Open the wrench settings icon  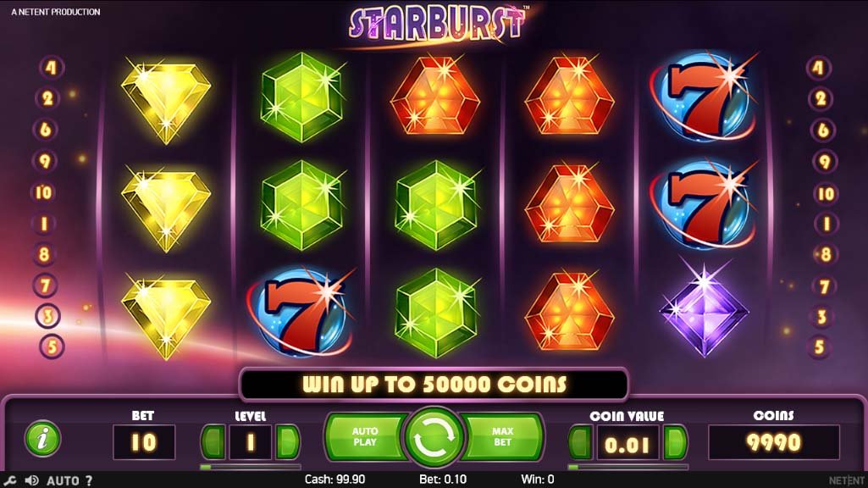(10, 480)
